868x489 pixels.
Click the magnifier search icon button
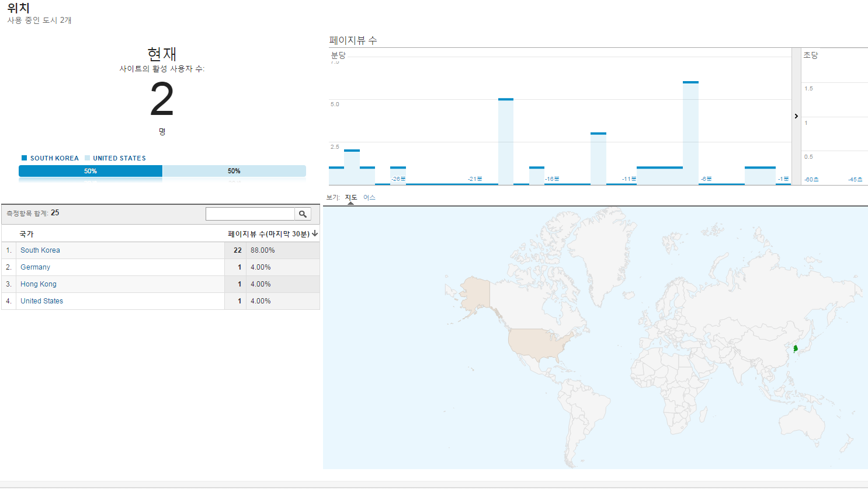pos(303,214)
